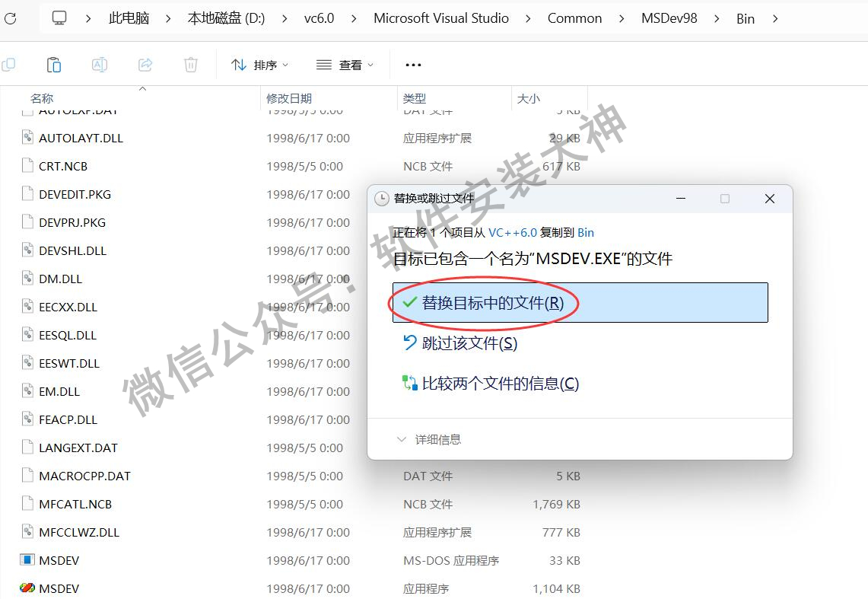Click the Bin destination link in dialog
The height and width of the screenshot is (599, 868).
coord(586,232)
